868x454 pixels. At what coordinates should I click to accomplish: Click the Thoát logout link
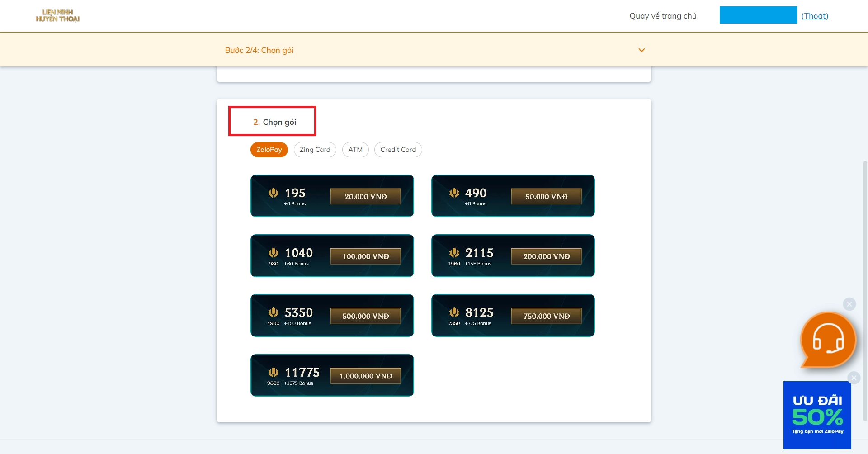(x=815, y=16)
